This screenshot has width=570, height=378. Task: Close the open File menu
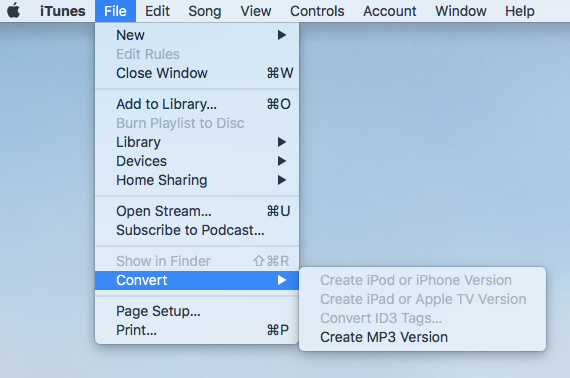coord(115,11)
